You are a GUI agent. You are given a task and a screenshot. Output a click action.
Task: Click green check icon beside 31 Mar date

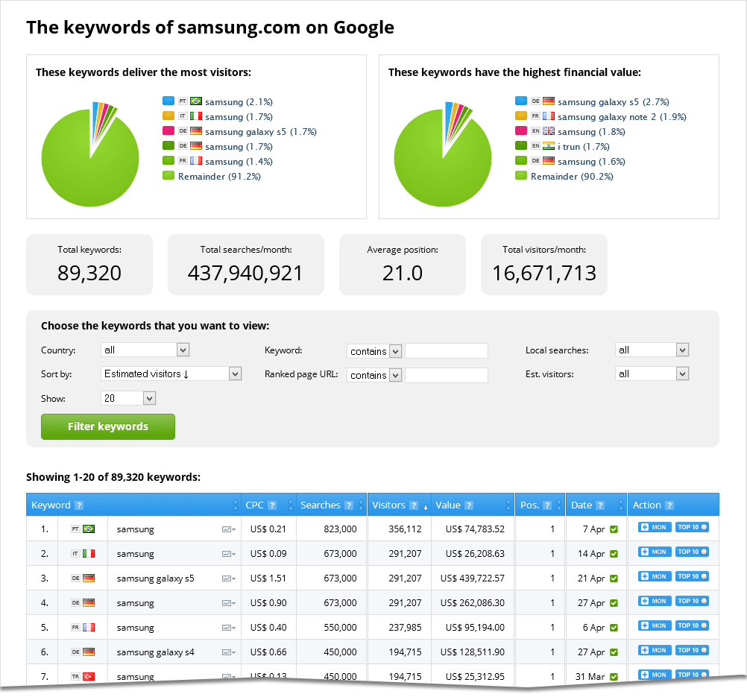pos(614,677)
